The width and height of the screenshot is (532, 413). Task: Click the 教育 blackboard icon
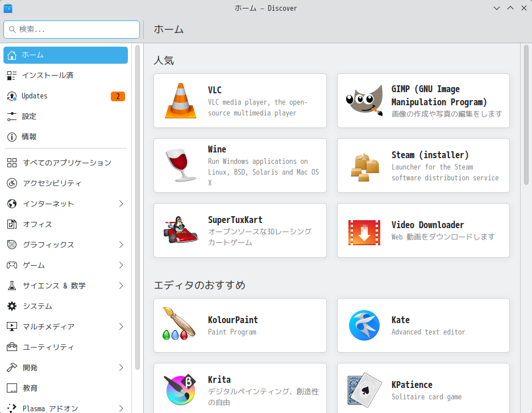[12, 388]
